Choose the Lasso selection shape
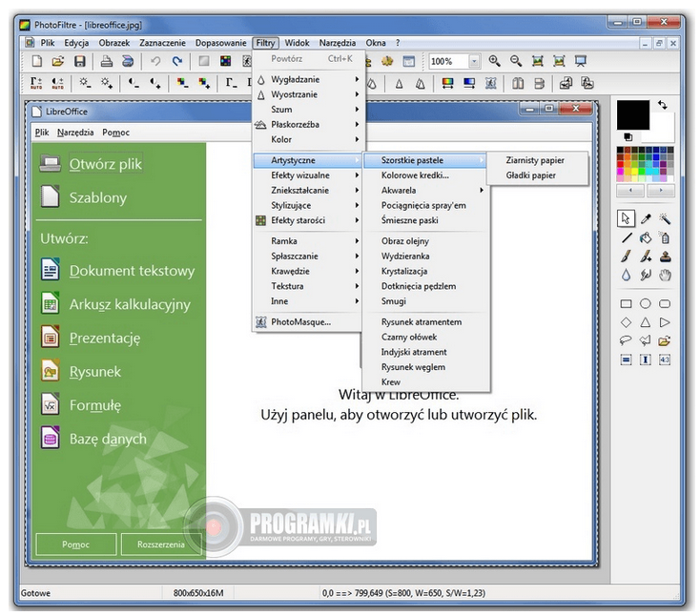 click(x=626, y=341)
